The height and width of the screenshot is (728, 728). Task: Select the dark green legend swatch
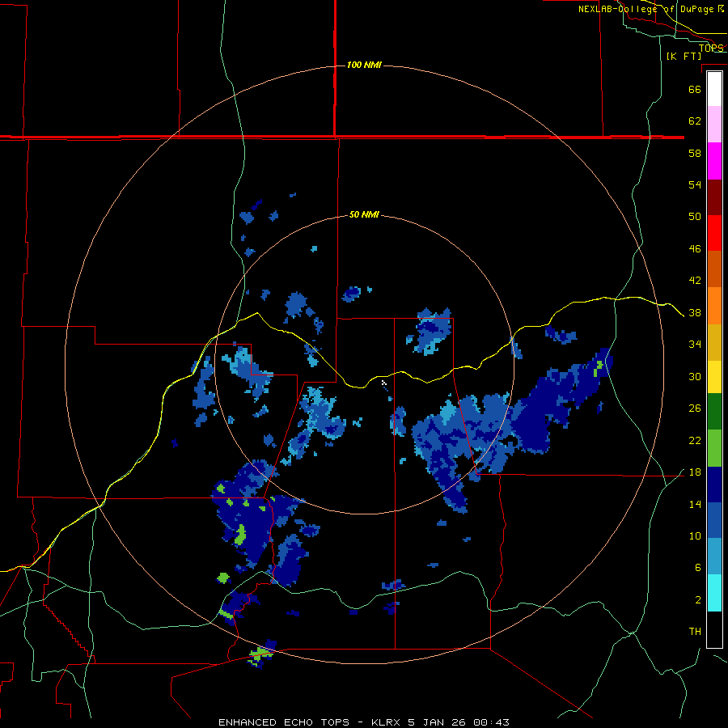(714, 412)
